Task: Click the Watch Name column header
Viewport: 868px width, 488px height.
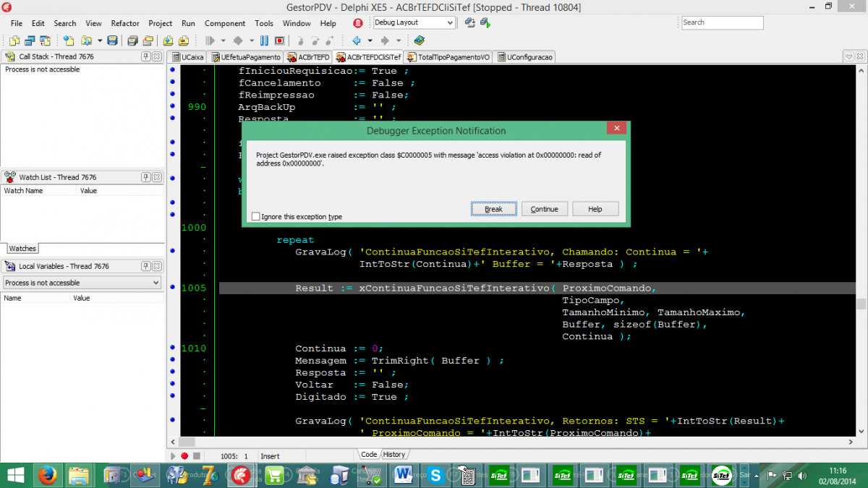Action: coord(39,191)
